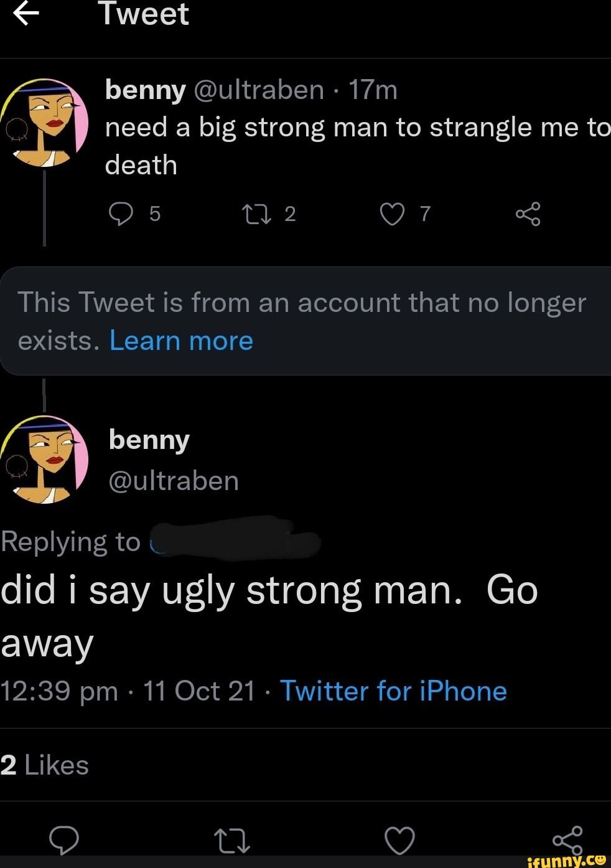Image resolution: width=611 pixels, height=868 pixels.
Task: Like the 'ugly strong man' tweet
Action: click(x=399, y=840)
